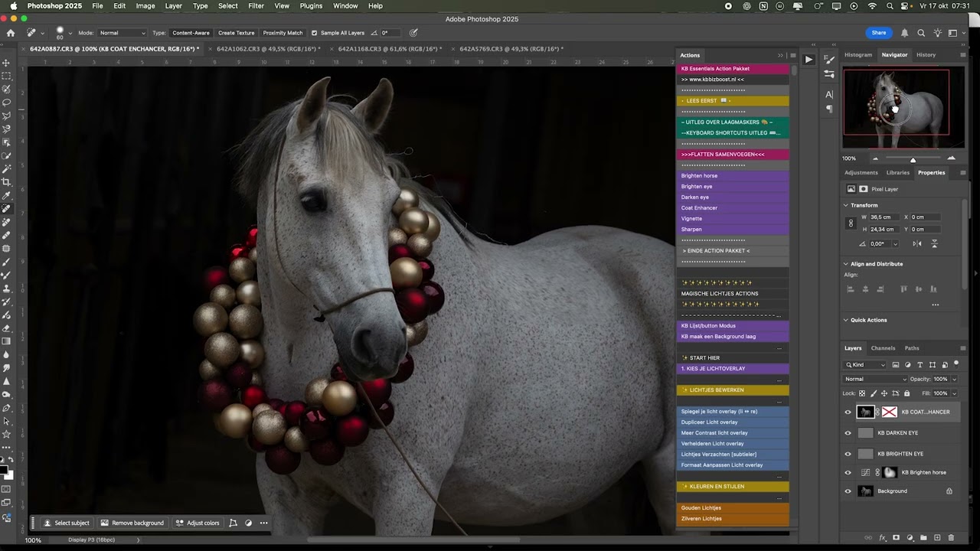Select the Gradient tool

click(6, 341)
